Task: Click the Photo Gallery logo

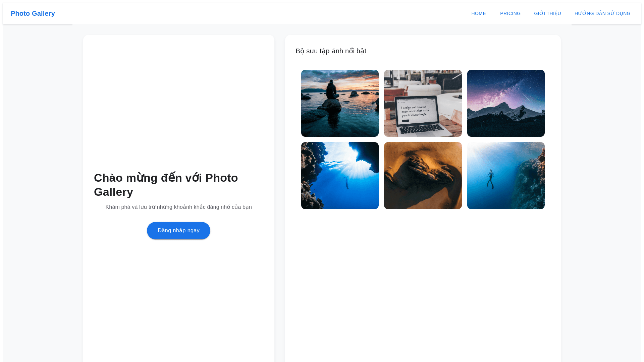Action: [x=33, y=13]
